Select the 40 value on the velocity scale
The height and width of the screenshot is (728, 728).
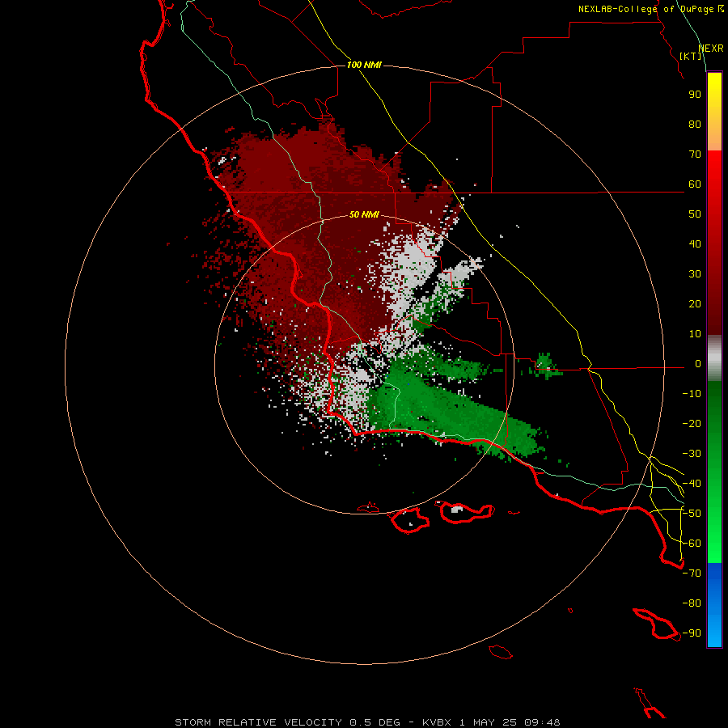point(695,243)
